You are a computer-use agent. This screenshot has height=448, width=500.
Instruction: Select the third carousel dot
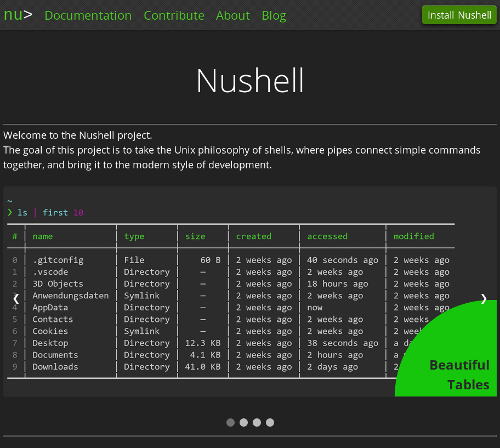coord(257,422)
